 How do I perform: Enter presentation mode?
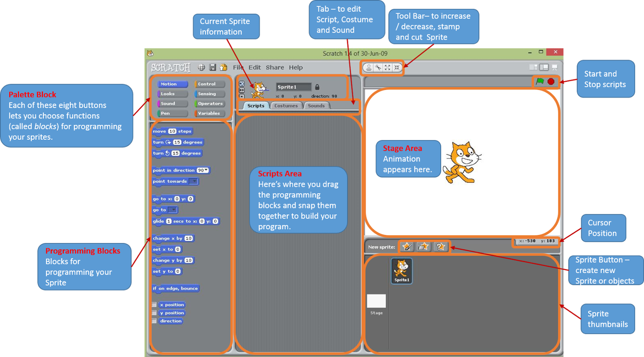555,67
